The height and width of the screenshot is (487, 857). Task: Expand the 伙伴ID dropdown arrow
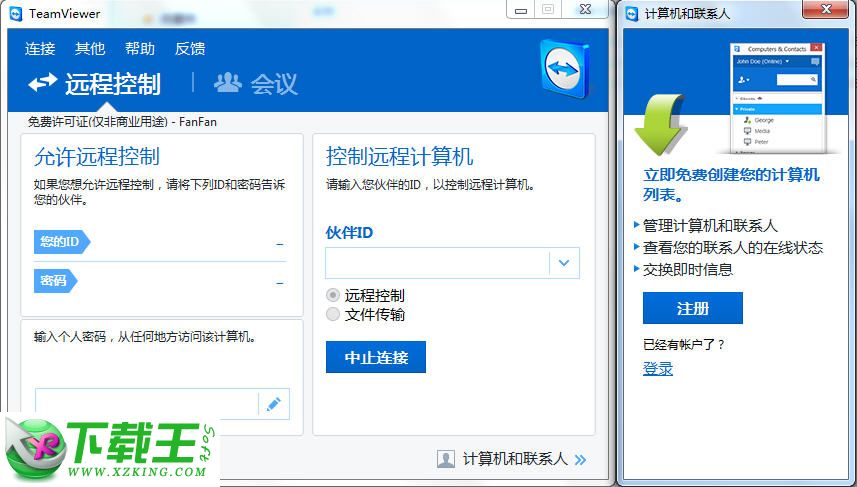coord(564,263)
